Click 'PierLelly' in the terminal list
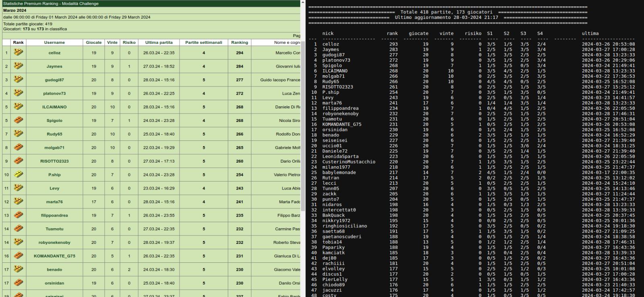 [x=334, y=279]
